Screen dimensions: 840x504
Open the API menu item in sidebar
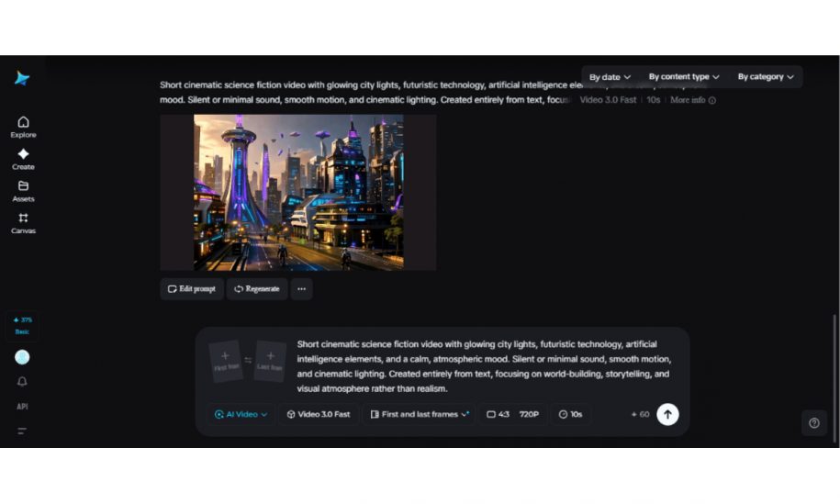point(22,406)
